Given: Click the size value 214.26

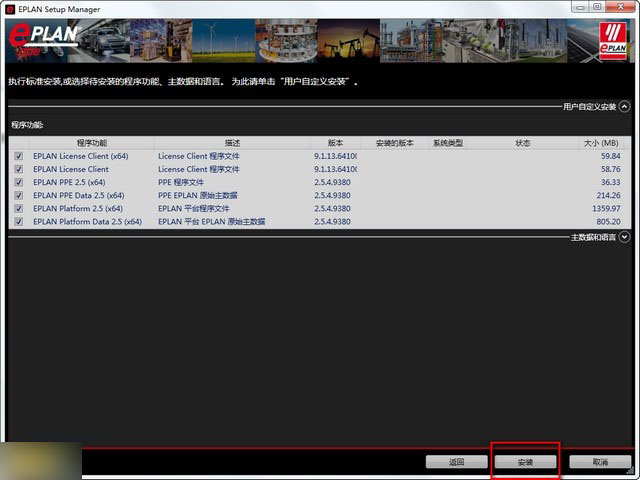Looking at the screenshot, I should coord(608,196).
